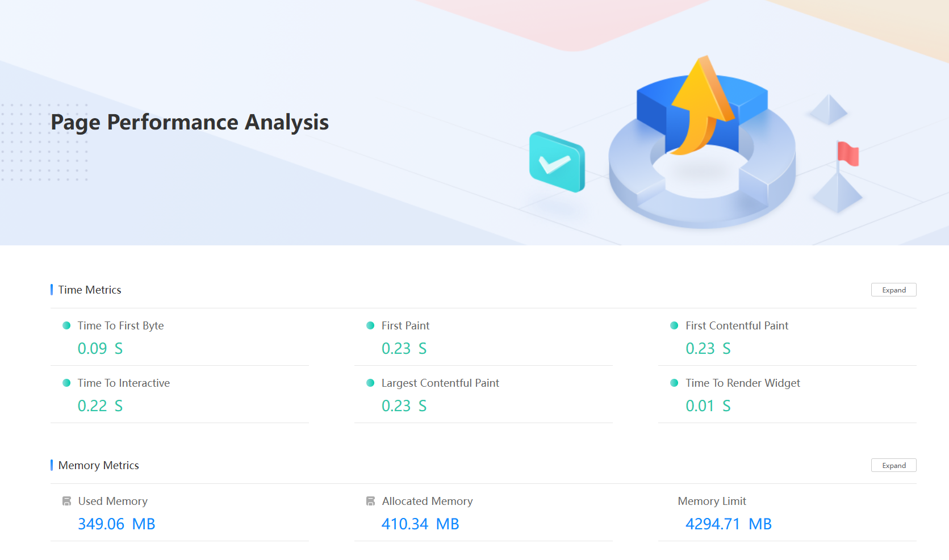The height and width of the screenshot is (560, 949).
Task: Click the Memory Limit label
Action: pyautogui.click(x=712, y=501)
